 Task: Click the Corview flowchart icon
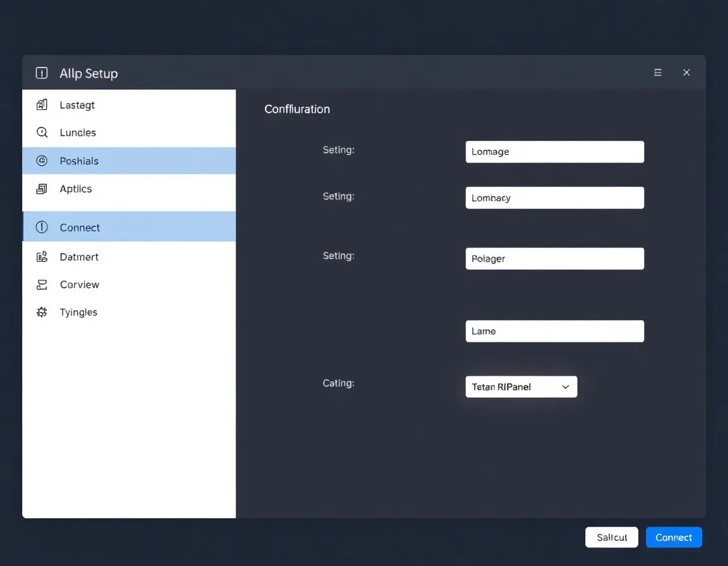(41, 284)
